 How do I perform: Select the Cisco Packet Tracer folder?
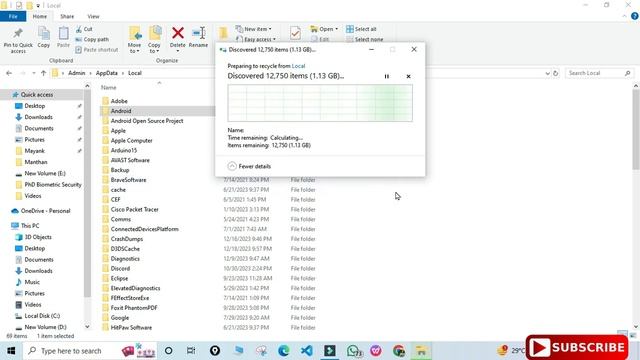click(x=134, y=209)
